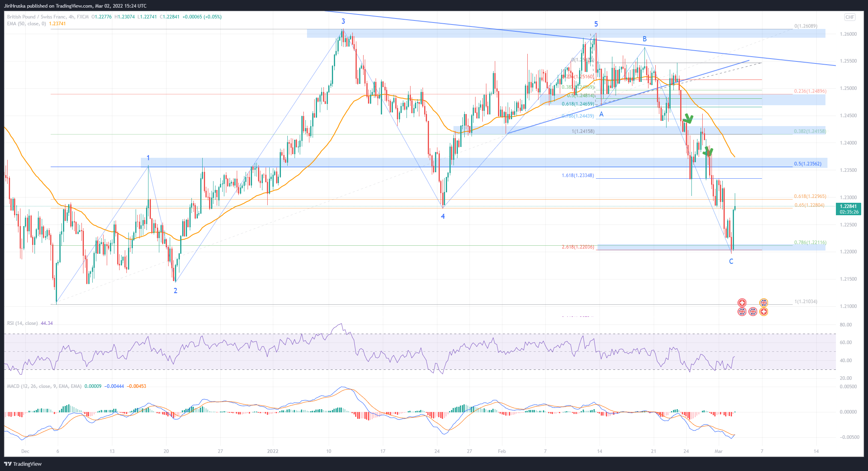The height and width of the screenshot is (471, 868).
Task: Select the wave label 3 at chart top
Action: click(343, 21)
